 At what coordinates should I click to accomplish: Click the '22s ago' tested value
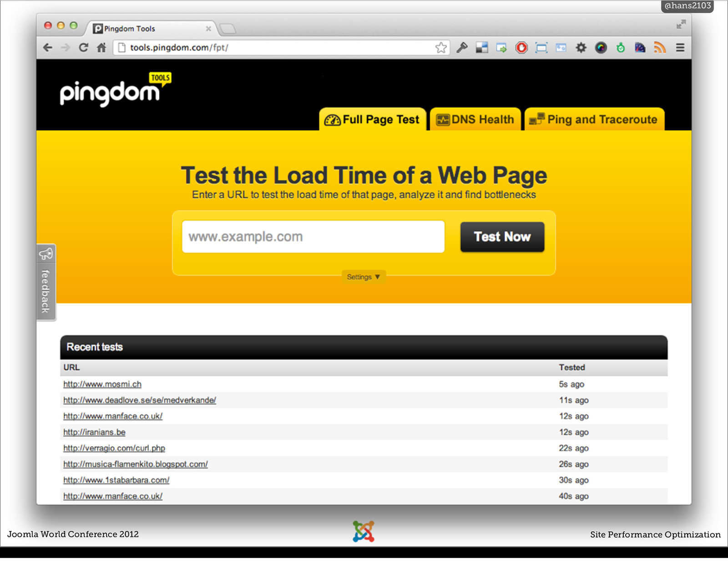point(574,448)
